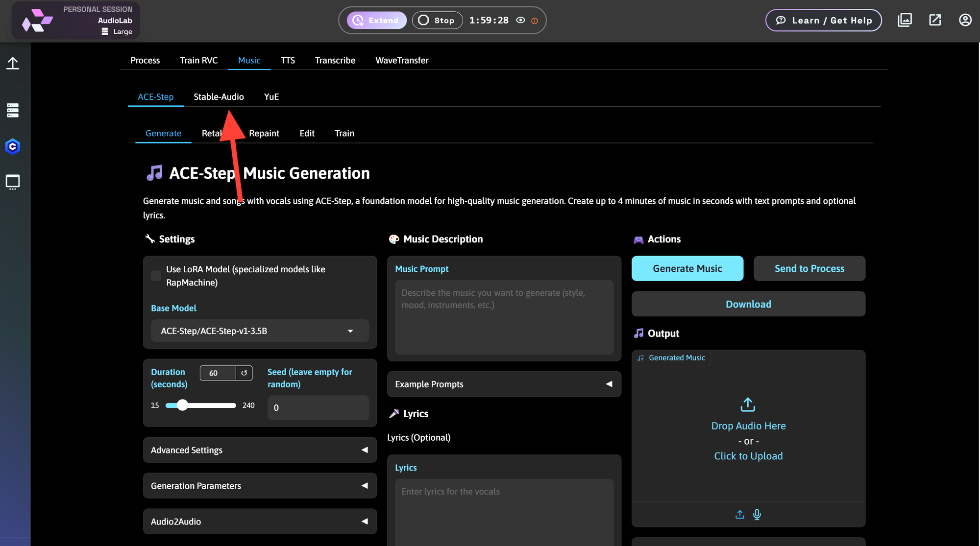Click the microphone icon below Output panel
Screen dimensions: 980x546
click(757, 515)
